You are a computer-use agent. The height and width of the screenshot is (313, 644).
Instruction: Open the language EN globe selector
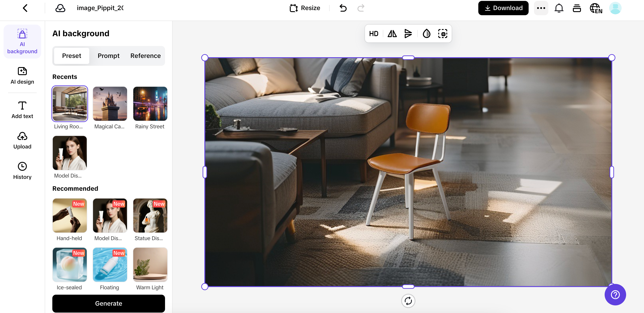(x=596, y=8)
